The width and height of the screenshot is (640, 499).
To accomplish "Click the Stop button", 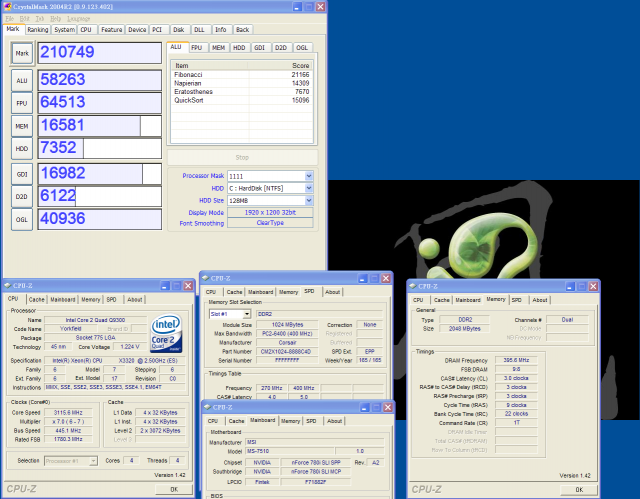I will pyautogui.click(x=242, y=157).
